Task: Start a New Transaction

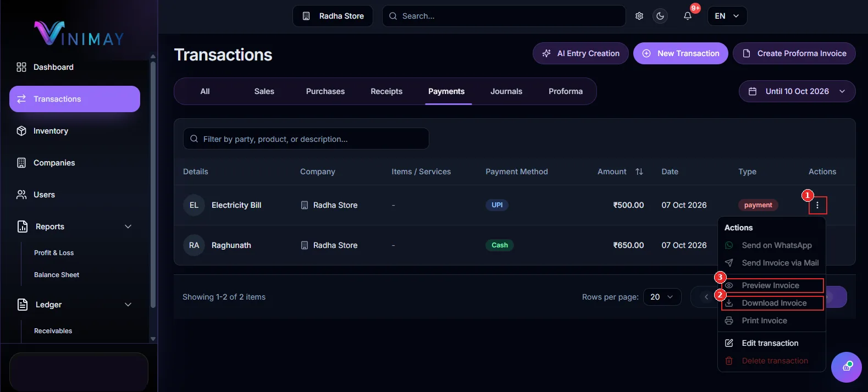Action: tap(681, 53)
